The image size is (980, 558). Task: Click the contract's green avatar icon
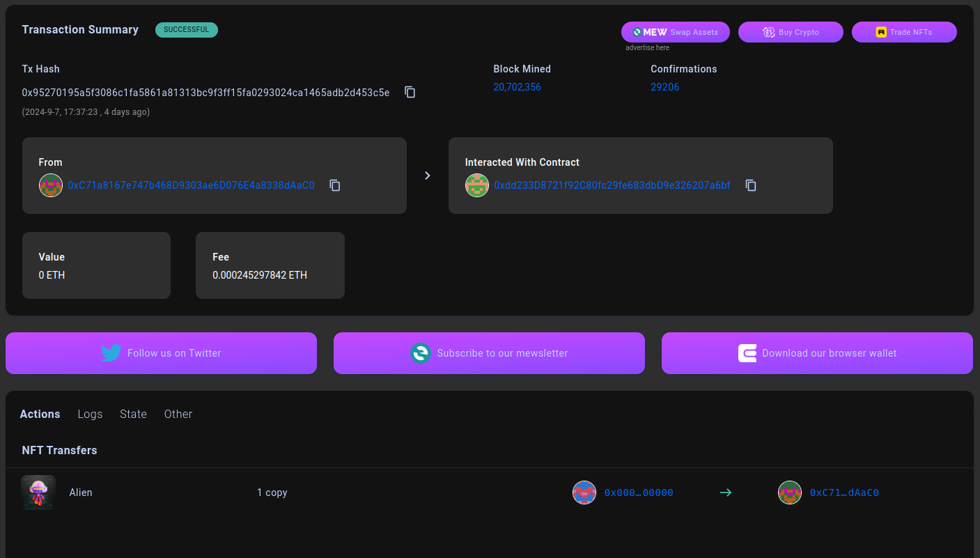pyautogui.click(x=476, y=185)
